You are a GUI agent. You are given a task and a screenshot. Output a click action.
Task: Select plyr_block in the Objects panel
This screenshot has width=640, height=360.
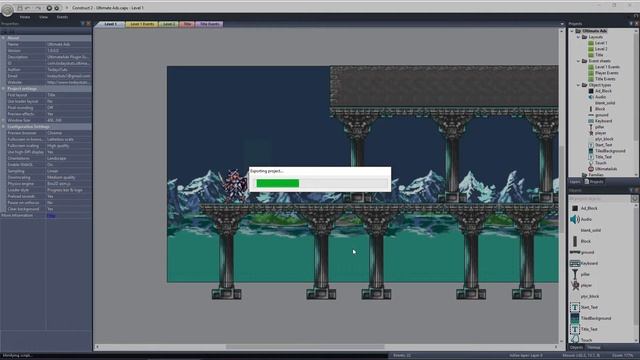[590, 297]
